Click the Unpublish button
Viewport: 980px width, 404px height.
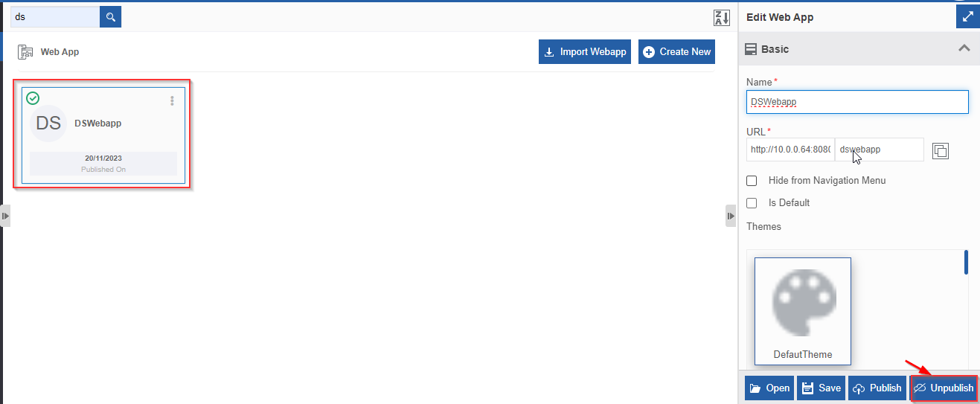coord(943,388)
